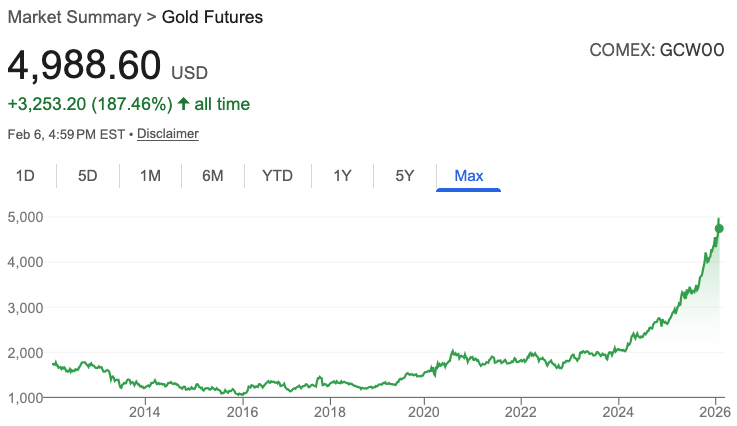Image resolution: width=737 pixels, height=426 pixels.
Task: Click the active Max tab
Action: coord(468,176)
